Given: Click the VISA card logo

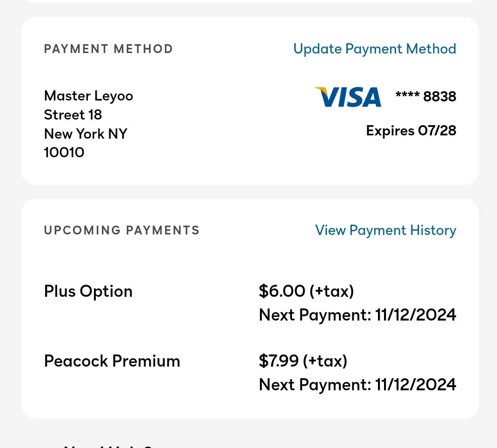Looking at the screenshot, I should click(x=348, y=97).
